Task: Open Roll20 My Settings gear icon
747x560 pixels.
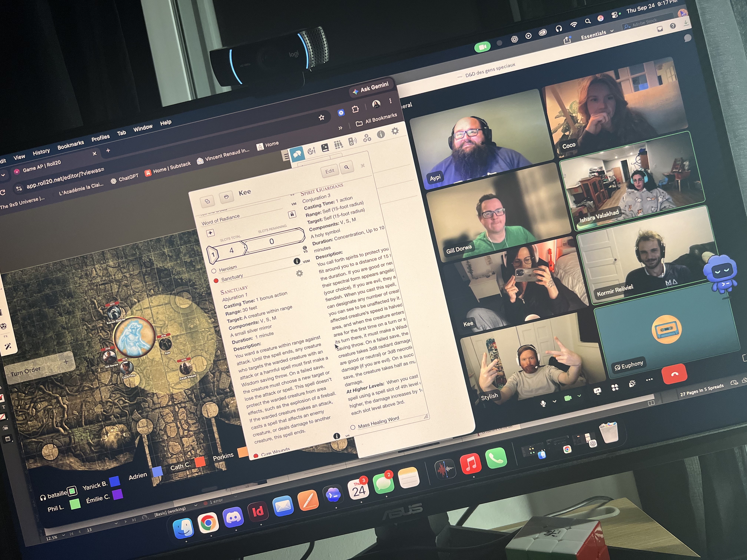Action: pyautogui.click(x=395, y=131)
